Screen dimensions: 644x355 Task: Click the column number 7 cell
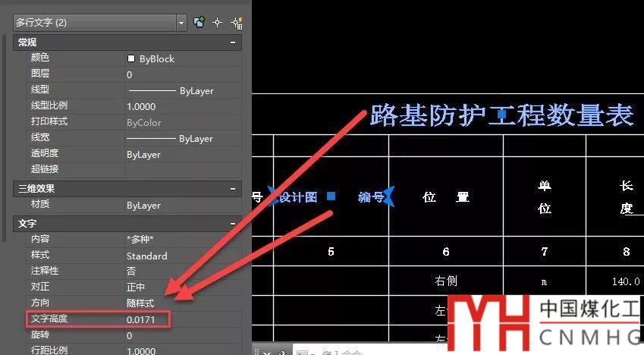click(x=545, y=252)
